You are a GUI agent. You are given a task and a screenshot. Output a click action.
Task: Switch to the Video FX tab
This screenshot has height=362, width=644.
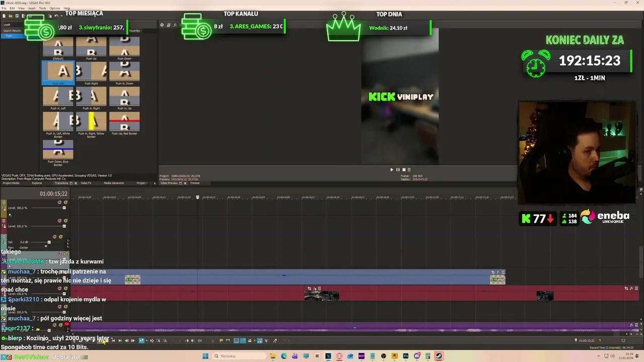coord(86,183)
